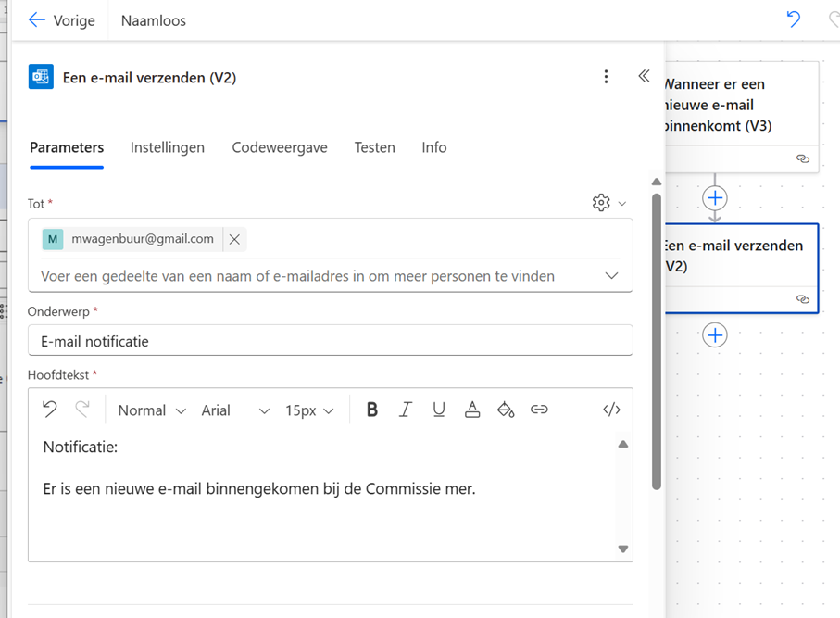Switch to the Instellingen tab
The height and width of the screenshot is (618, 840).
pyautogui.click(x=168, y=146)
